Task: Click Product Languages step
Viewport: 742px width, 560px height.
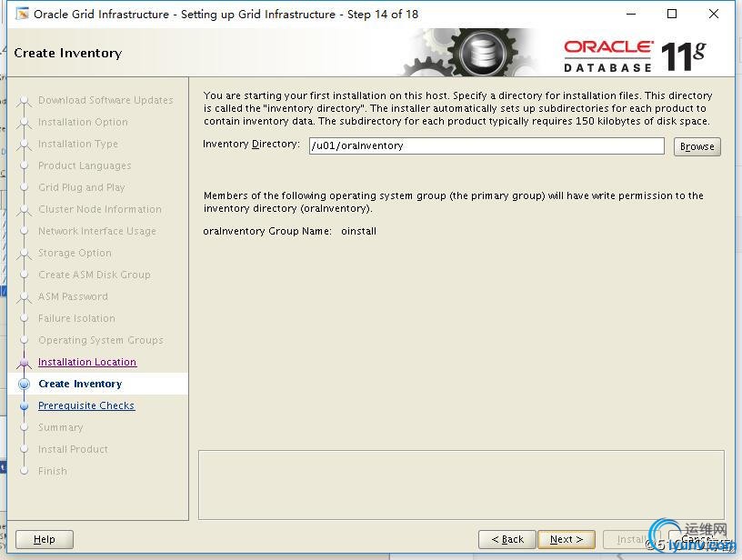Action: coord(85,165)
